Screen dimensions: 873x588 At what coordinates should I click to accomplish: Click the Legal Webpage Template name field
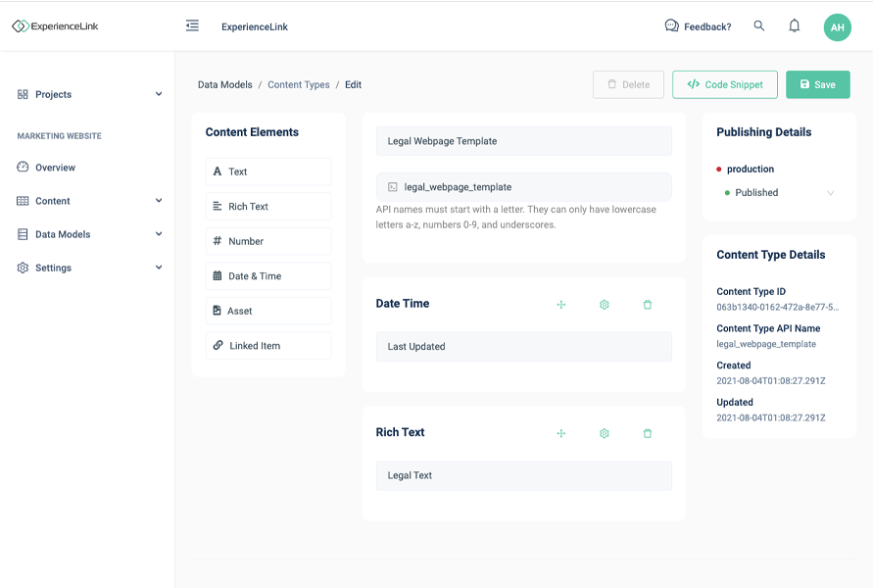coord(524,141)
